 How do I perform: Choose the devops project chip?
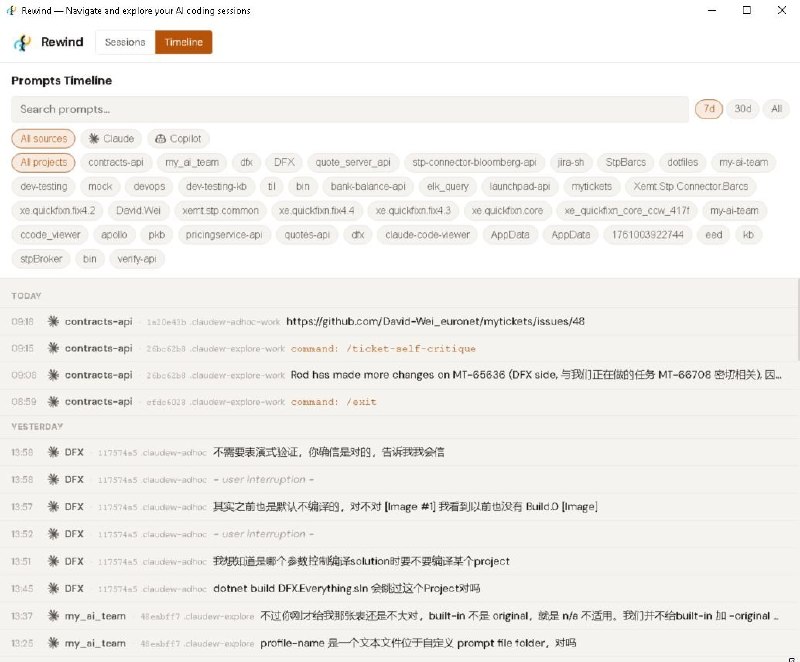pos(149,187)
